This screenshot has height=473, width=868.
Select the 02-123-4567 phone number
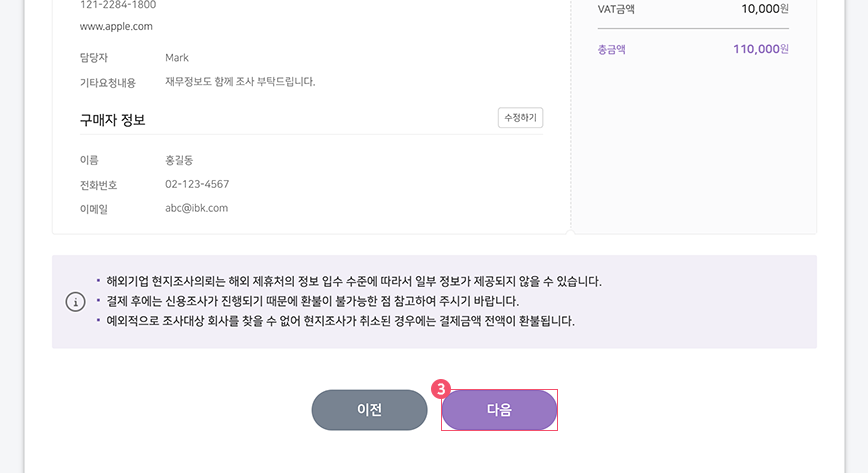pyautogui.click(x=197, y=184)
